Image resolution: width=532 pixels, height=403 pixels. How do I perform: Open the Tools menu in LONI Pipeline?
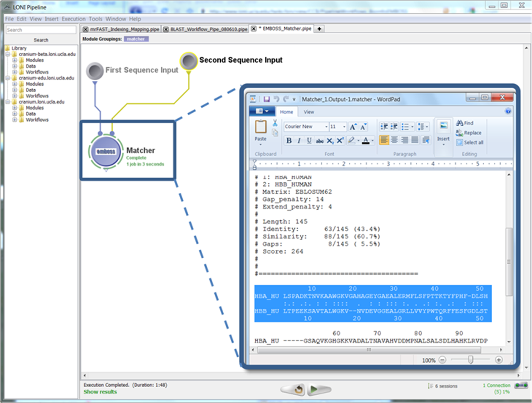pyautogui.click(x=95, y=19)
